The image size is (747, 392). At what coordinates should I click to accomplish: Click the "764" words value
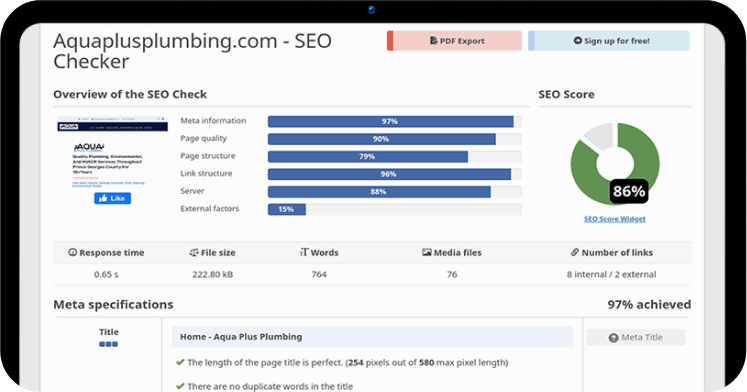click(x=319, y=274)
